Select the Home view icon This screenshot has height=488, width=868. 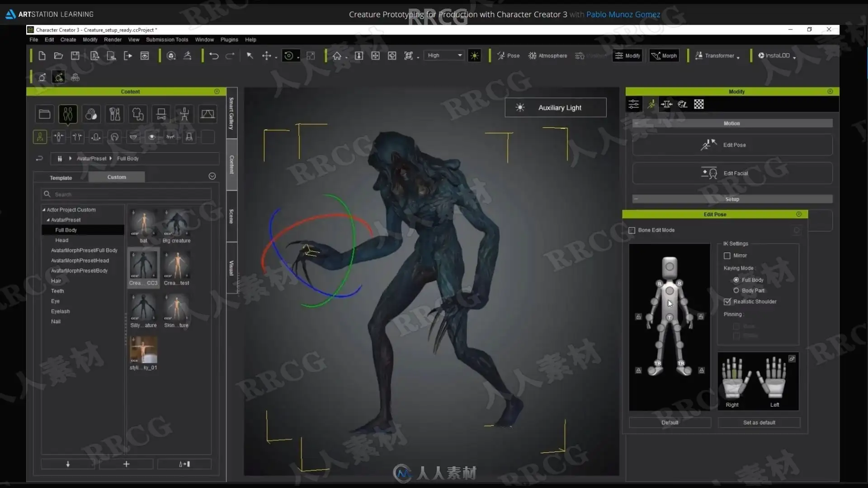tap(337, 56)
